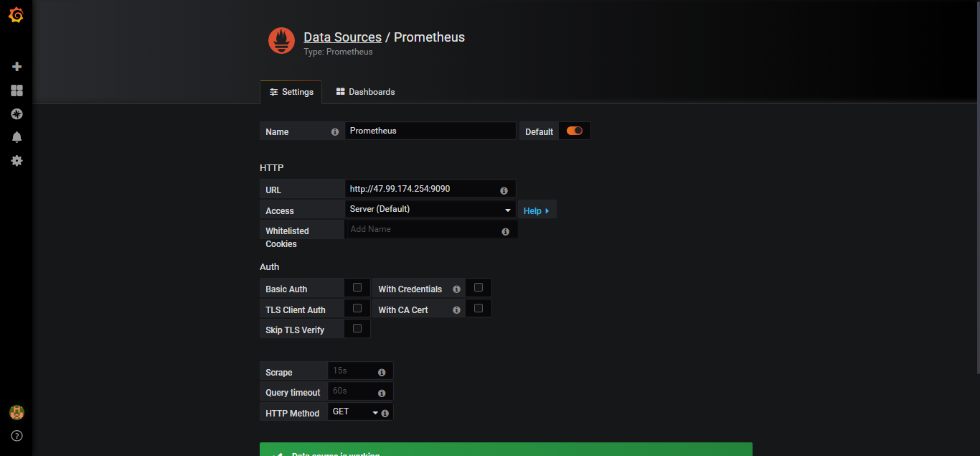Show the info tooltip next to Name

[x=335, y=132]
